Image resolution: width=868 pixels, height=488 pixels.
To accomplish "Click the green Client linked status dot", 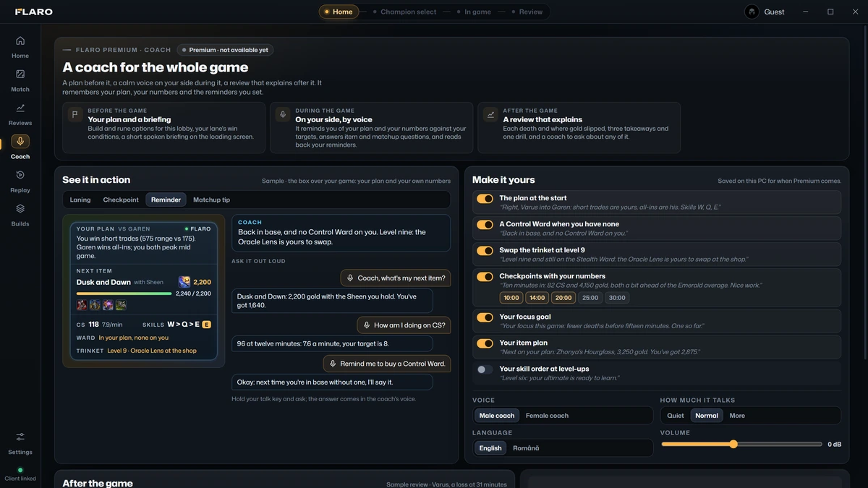I will [20, 470].
